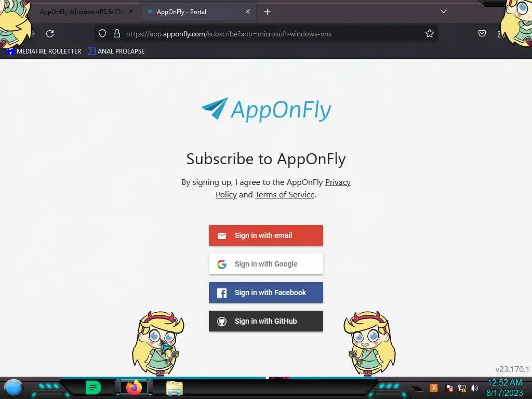Open File Explorer from the taskbar

[175, 388]
